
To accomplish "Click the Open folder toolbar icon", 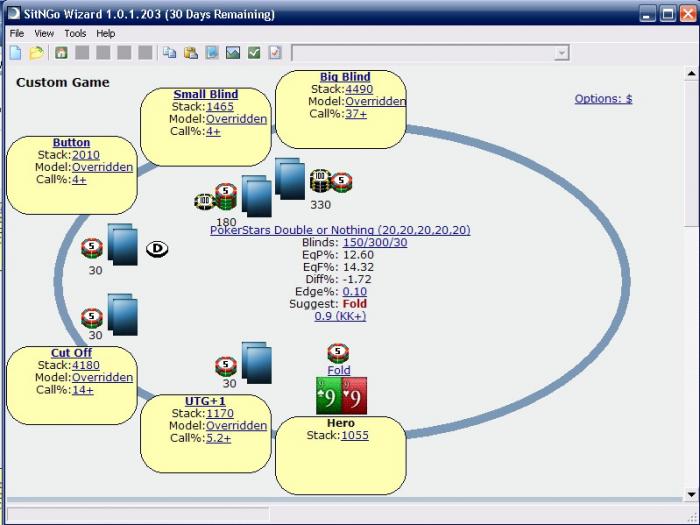I will [37, 53].
